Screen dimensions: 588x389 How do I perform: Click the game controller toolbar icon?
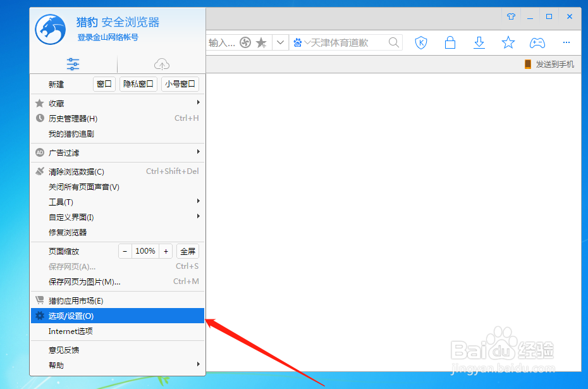(x=537, y=43)
